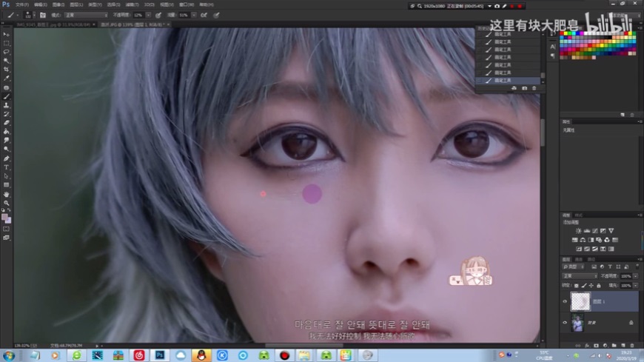Open the brush panel toggle icon
644x362 pixels.
click(43, 15)
